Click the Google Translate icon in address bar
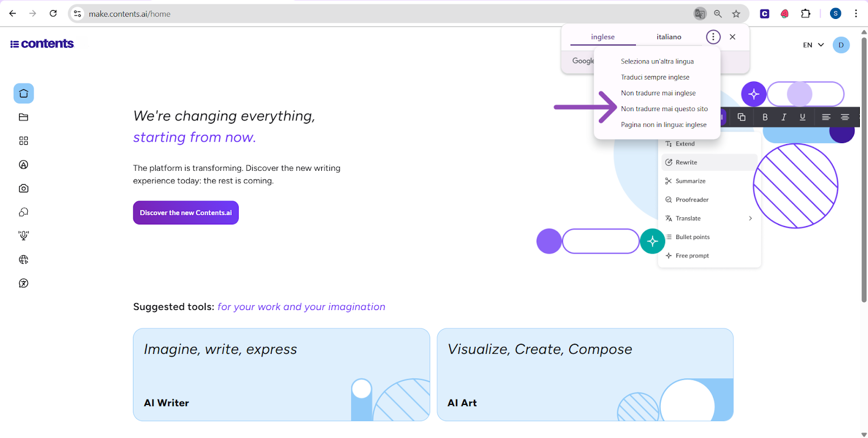 coord(700,14)
